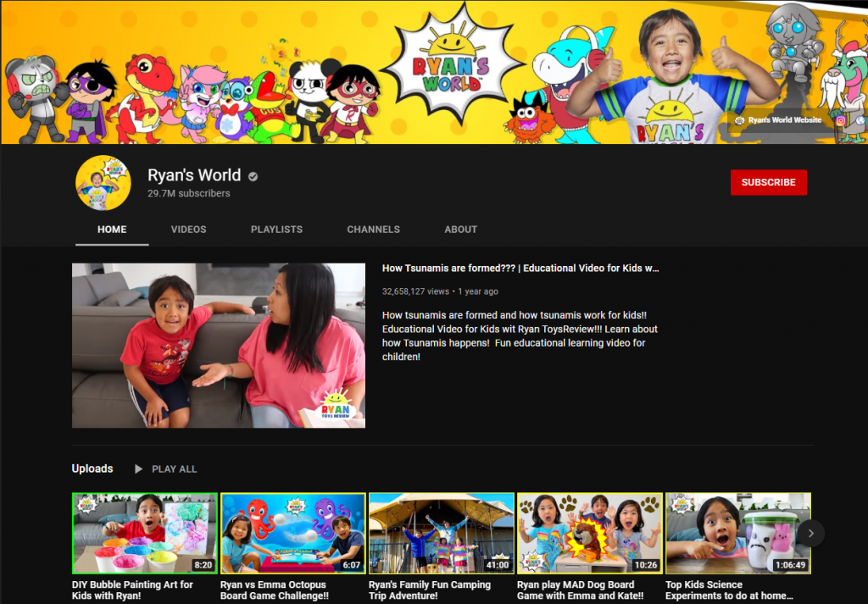The width and height of the screenshot is (868, 604).
Task: Click the featured video description text
Action: coord(520,336)
